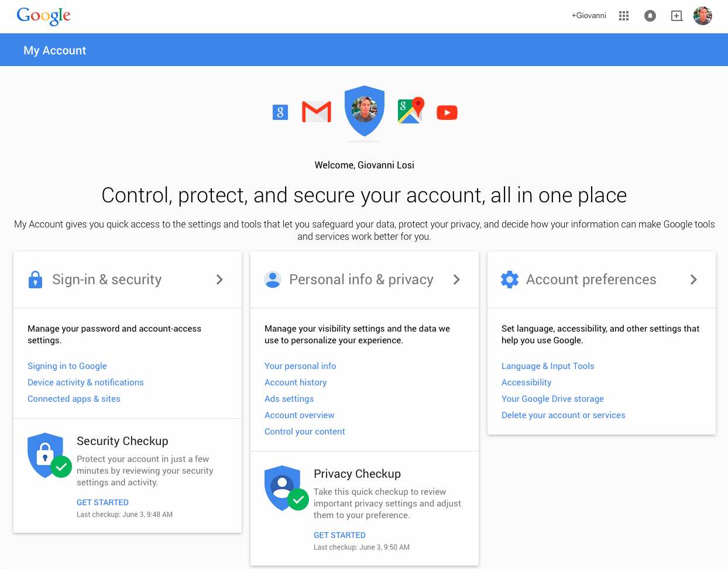
Task: Click the Security Checkup shield lock icon
Action: click(x=46, y=455)
